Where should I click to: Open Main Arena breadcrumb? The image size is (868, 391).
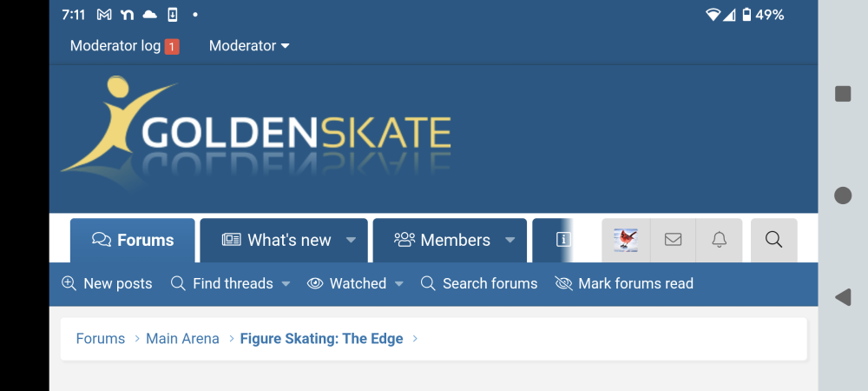[x=182, y=338]
